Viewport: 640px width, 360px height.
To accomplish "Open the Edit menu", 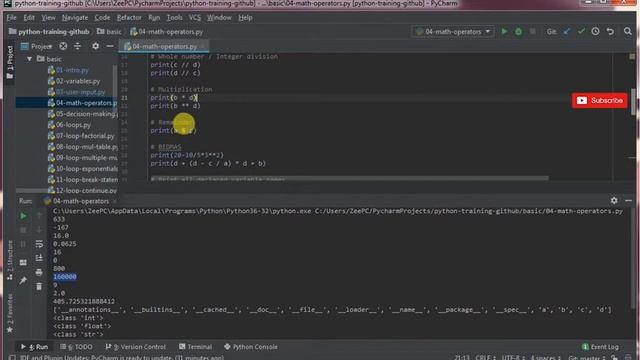I will pyautogui.click(x=29, y=18).
